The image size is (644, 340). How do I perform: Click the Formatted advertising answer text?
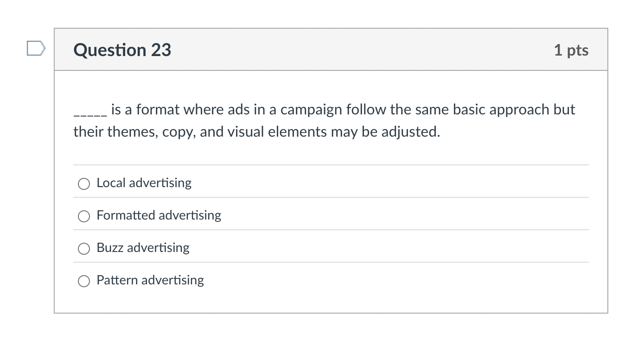click(x=159, y=215)
